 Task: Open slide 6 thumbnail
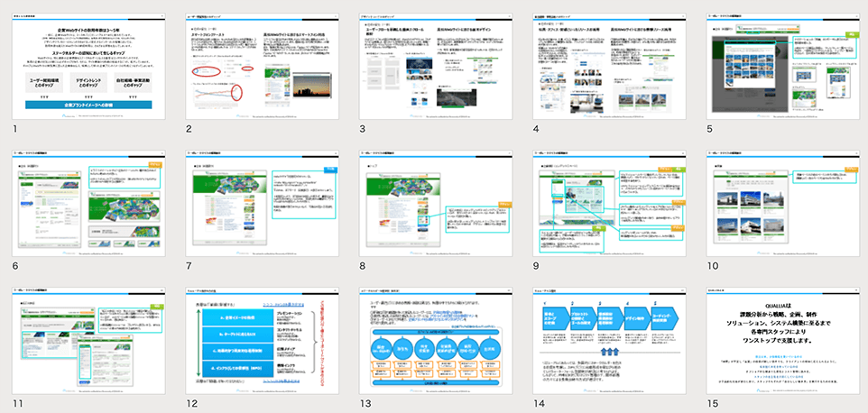coord(88,205)
